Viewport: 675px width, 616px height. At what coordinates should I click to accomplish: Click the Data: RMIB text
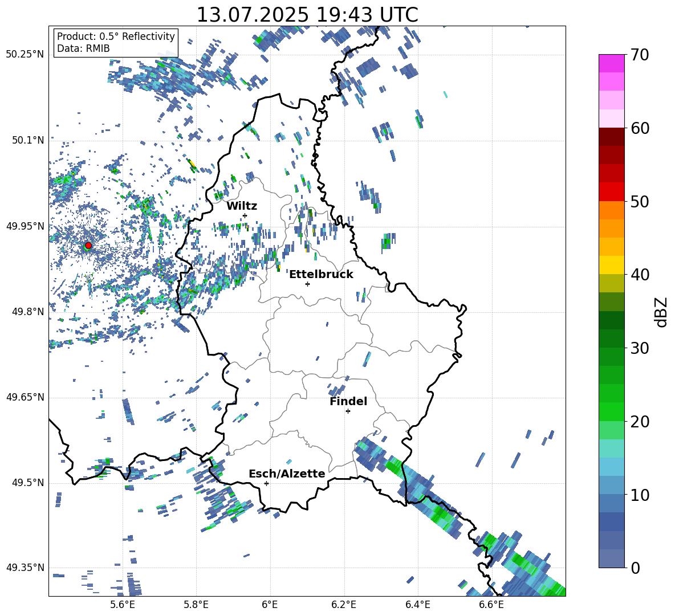pyautogui.click(x=83, y=48)
